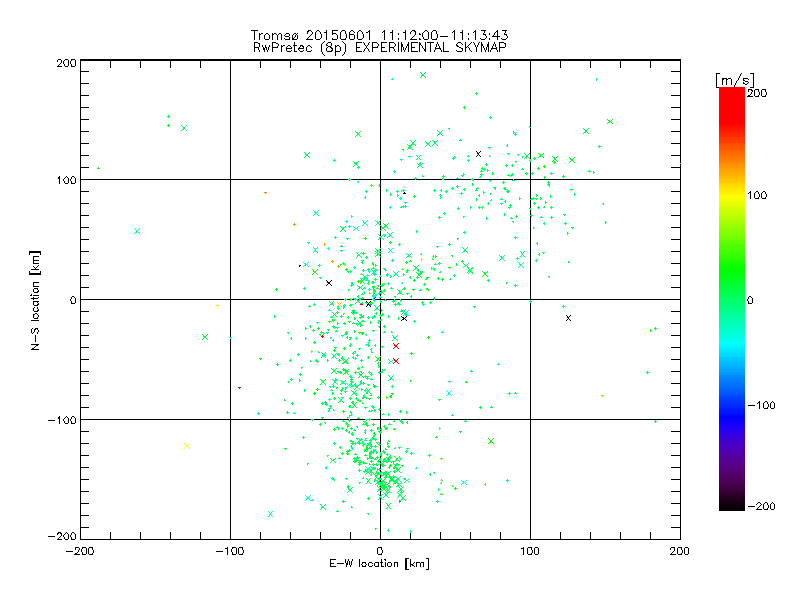
Task: Select the yellow dot west of the -100 km line
Action: point(217,306)
